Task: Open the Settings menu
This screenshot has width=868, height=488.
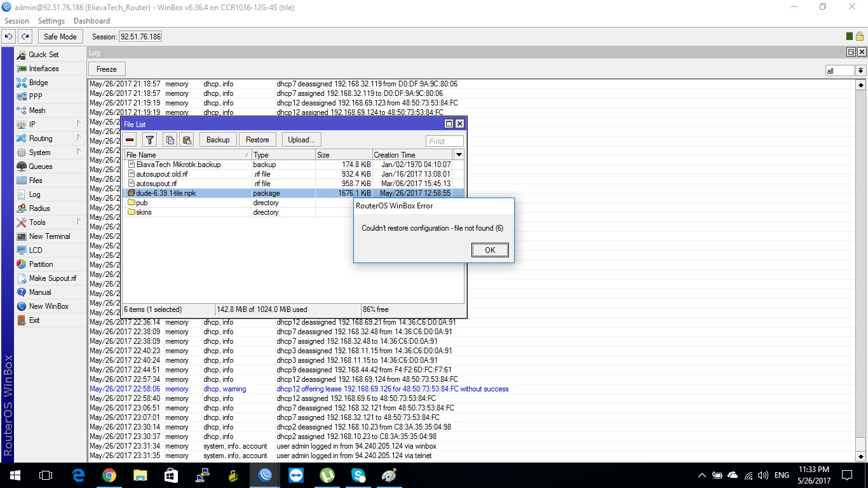Action: click(x=51, y=21)
